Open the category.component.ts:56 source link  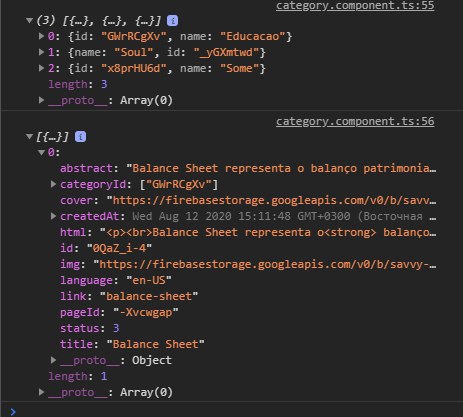coord(355,121)
